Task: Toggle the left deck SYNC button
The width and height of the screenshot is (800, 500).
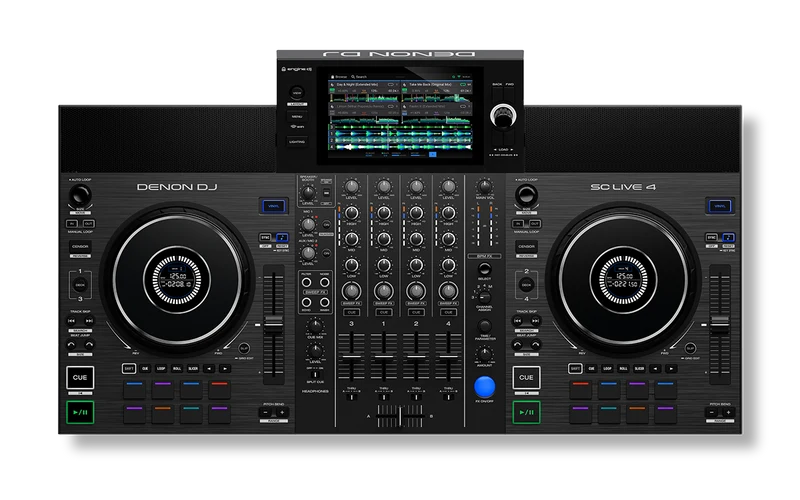Action: point(265,238)
